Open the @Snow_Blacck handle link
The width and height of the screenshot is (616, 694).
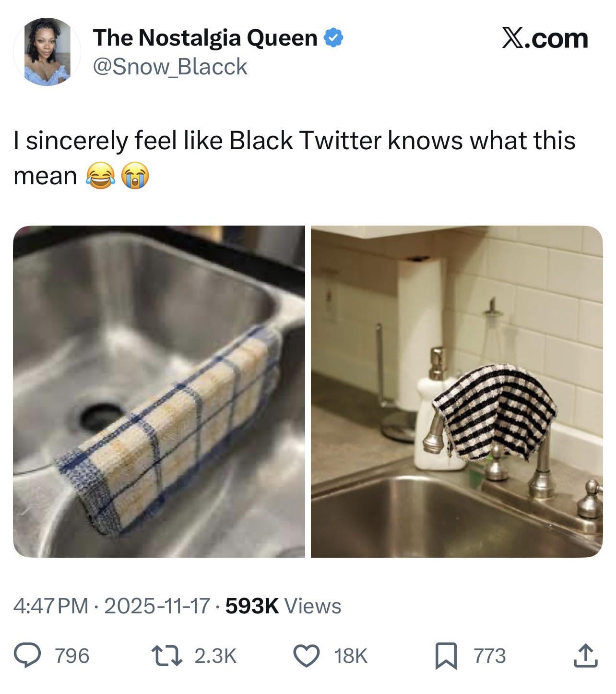(170, 67)
